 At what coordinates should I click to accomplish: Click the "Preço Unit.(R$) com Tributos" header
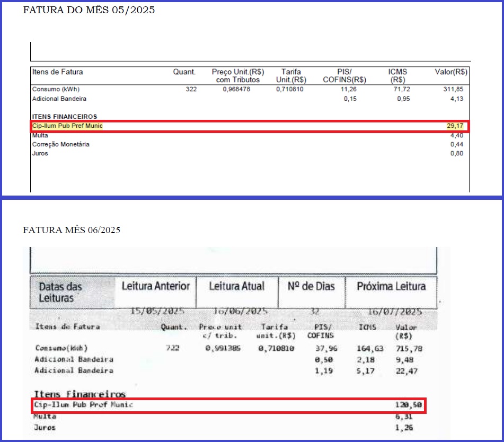[238, 76]
